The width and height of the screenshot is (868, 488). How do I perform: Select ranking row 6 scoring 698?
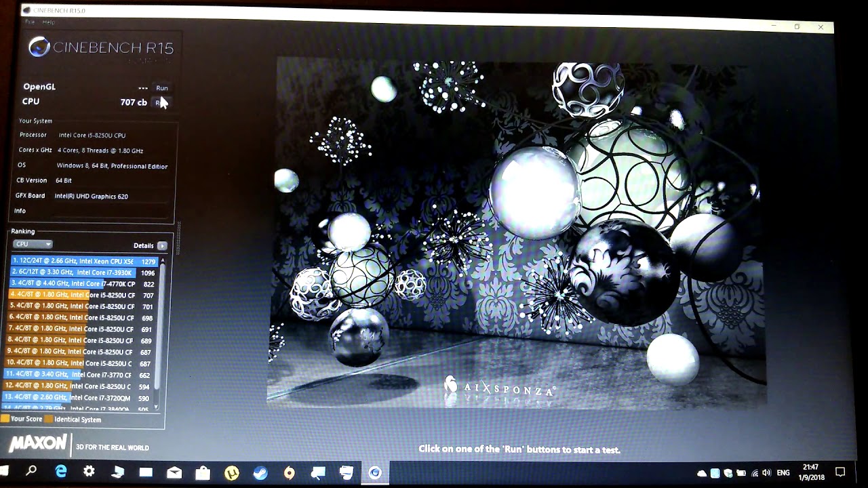(x=80, y=318)
